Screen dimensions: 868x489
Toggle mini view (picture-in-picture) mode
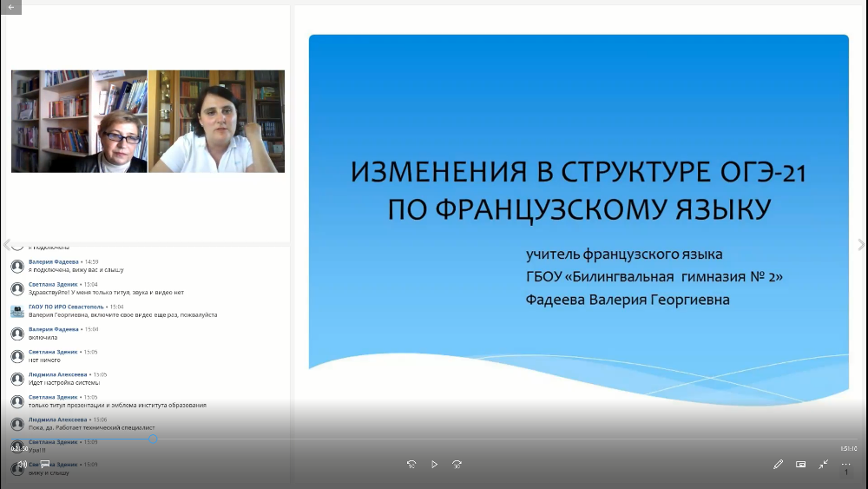pyautogui.click(x=800, y=465)
